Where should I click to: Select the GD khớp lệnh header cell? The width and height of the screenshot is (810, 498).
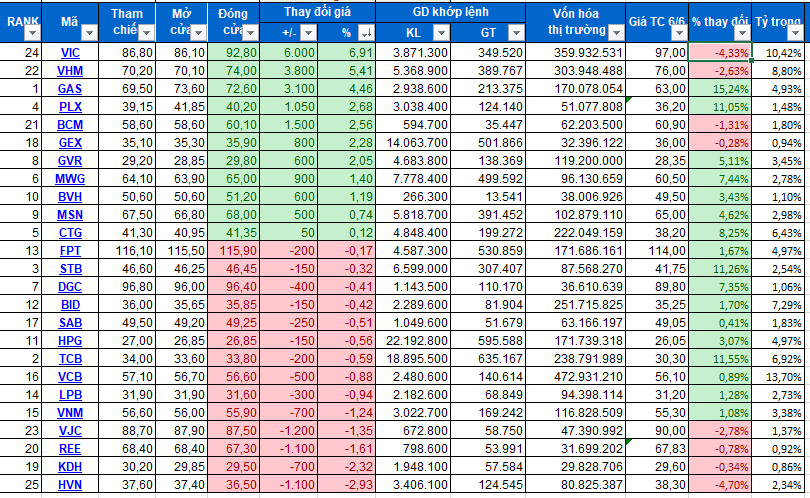pyautogui.click(x=450, y=12)
